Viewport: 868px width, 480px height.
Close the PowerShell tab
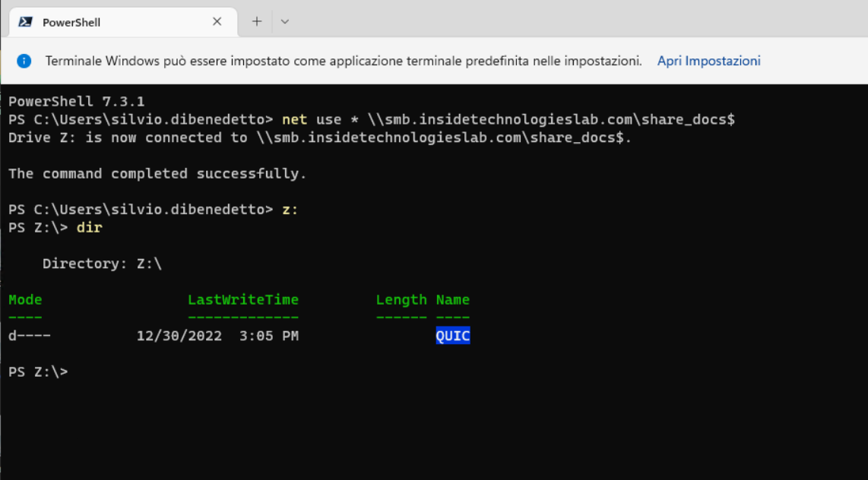click(217, 22)
